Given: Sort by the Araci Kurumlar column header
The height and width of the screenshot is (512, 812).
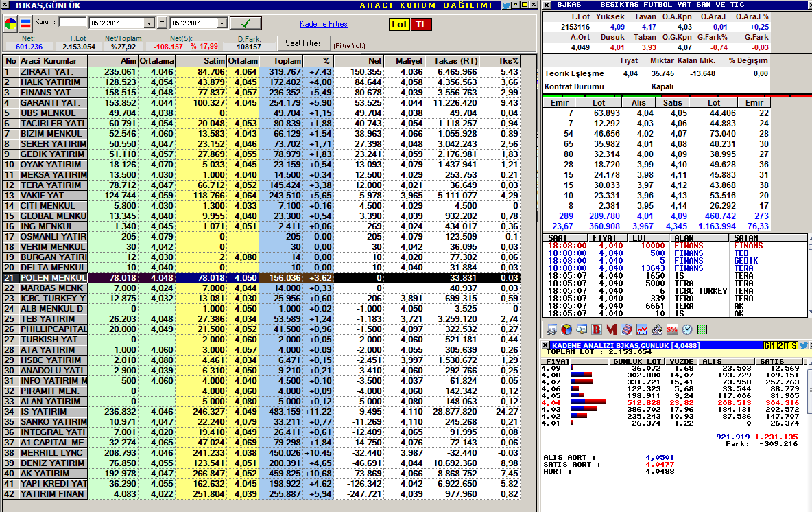Looking at the screenshot, I should coord(53,60).
